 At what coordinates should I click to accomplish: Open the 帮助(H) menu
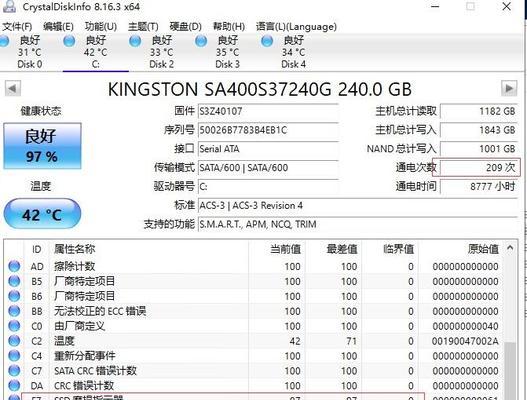coord(229,27)
